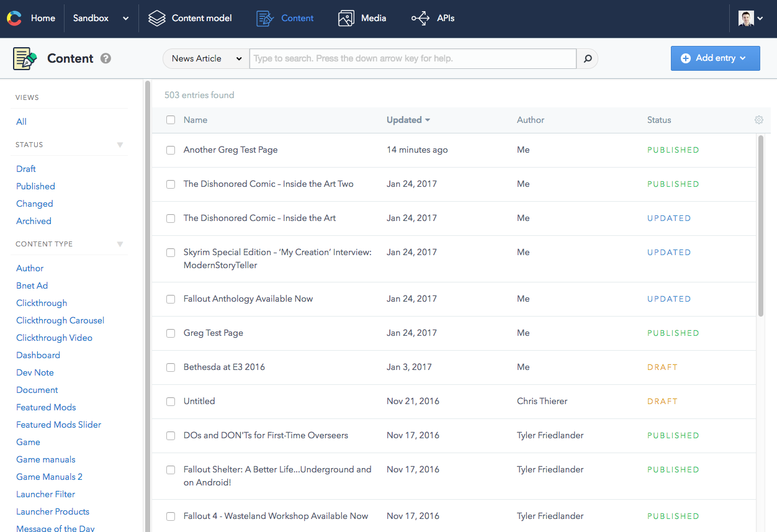Check The Dishonored Comic Inside the Art Two
Screen dimensions: 777x532
pyautogui.click(x=171, y=184)
